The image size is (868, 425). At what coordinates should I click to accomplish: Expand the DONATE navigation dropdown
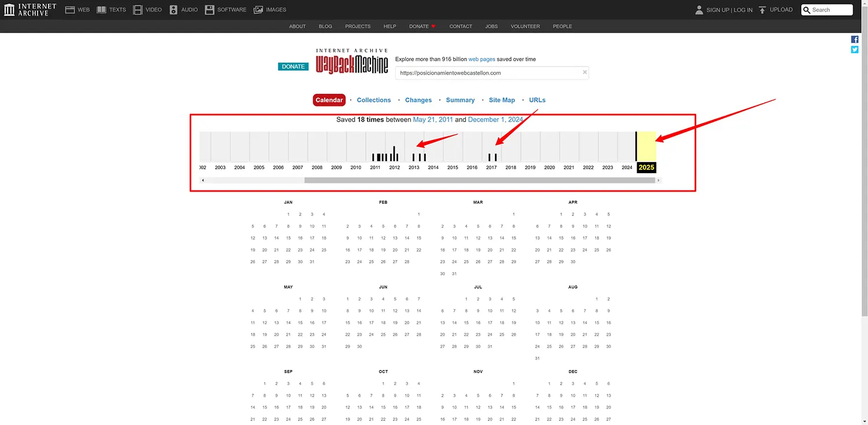(x=422, y=26)
